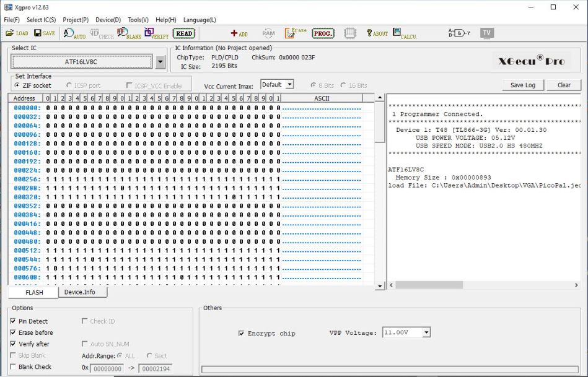This screenshot has height=377, width=588.
Task: Click the chip socket toolbar icon
Action: coord(350,33)
